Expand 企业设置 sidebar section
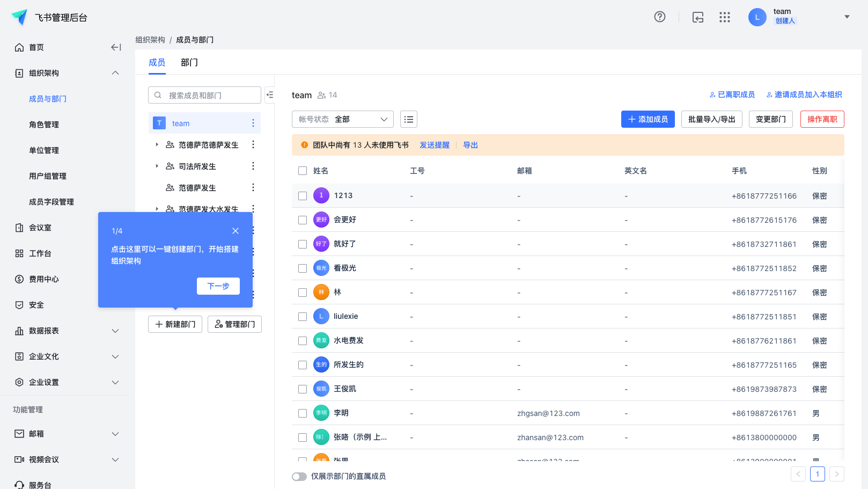This screenshot has height=489, width=868. click(115, 382)
